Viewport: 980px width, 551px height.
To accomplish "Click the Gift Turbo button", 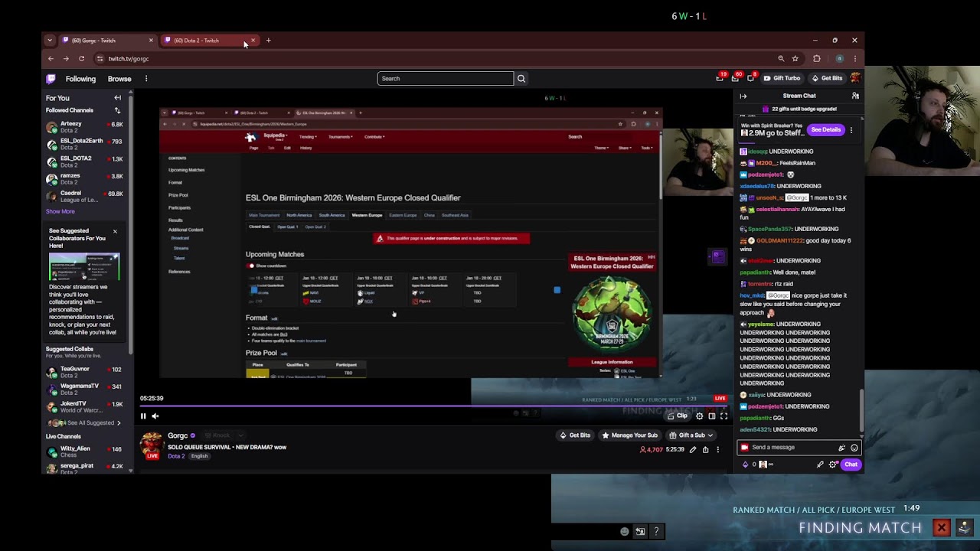I will (x=782, y=78).
